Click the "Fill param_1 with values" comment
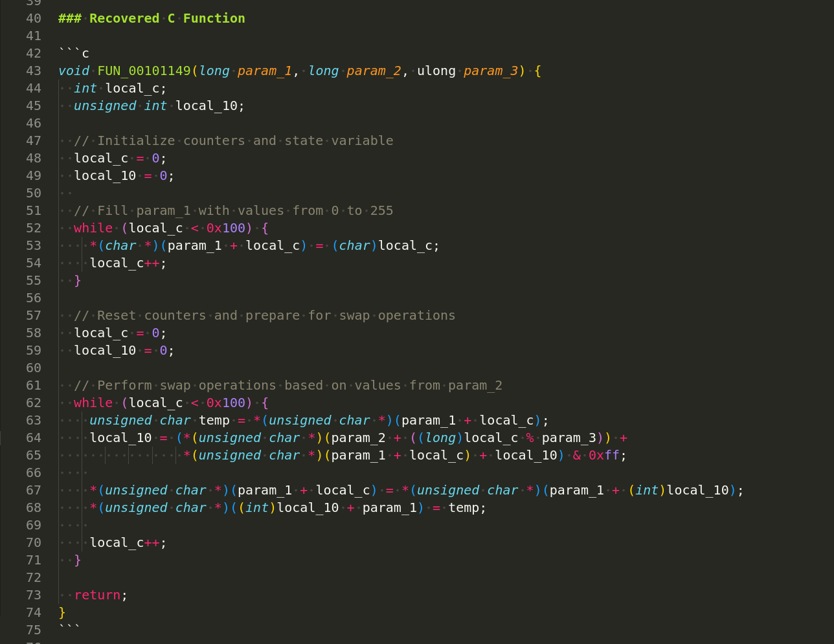The width and height of the screenshot is (834, 644). (234, 210)
